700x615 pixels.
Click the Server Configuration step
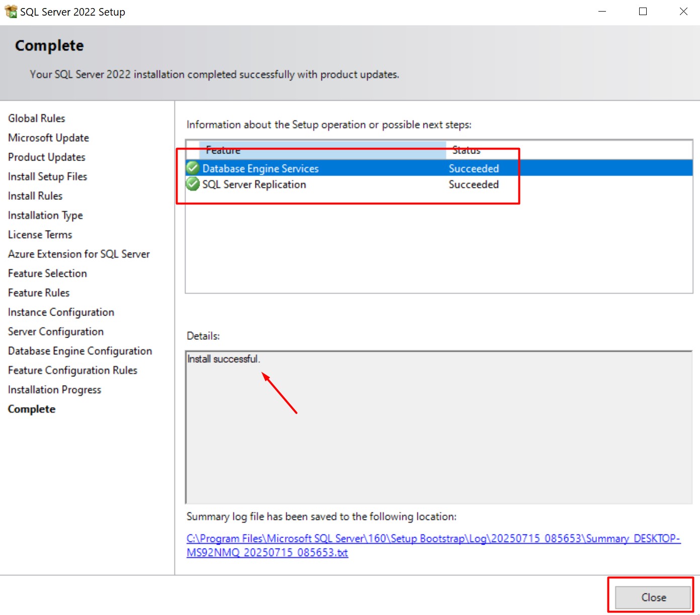pos(56,331)
